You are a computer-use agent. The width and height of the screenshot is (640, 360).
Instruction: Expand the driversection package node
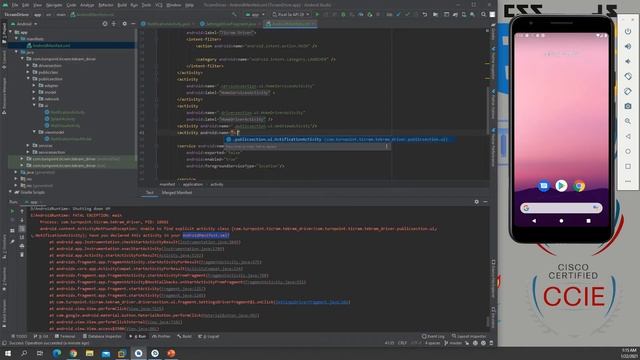(28, 65)
